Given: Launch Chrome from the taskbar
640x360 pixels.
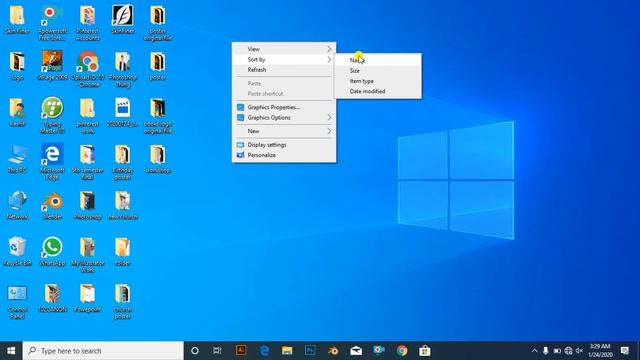Looking at the screenshot, I should [402, 351].
